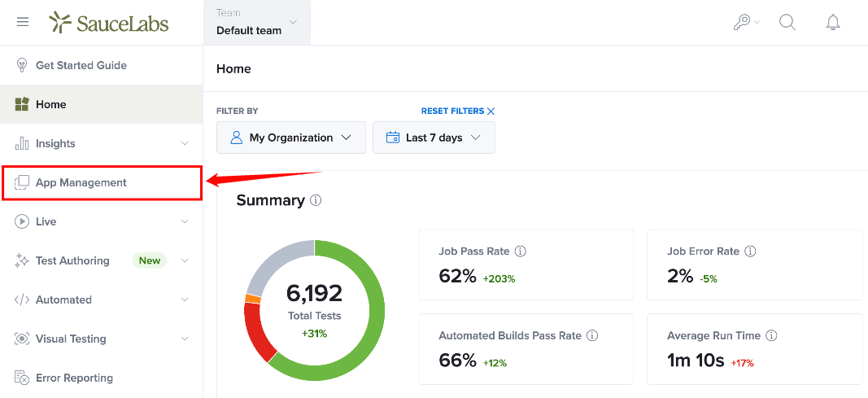Open the My Organization filter dropdown
Screen dimensions: 868x398
pyautogui.click(x=291, y=138)
